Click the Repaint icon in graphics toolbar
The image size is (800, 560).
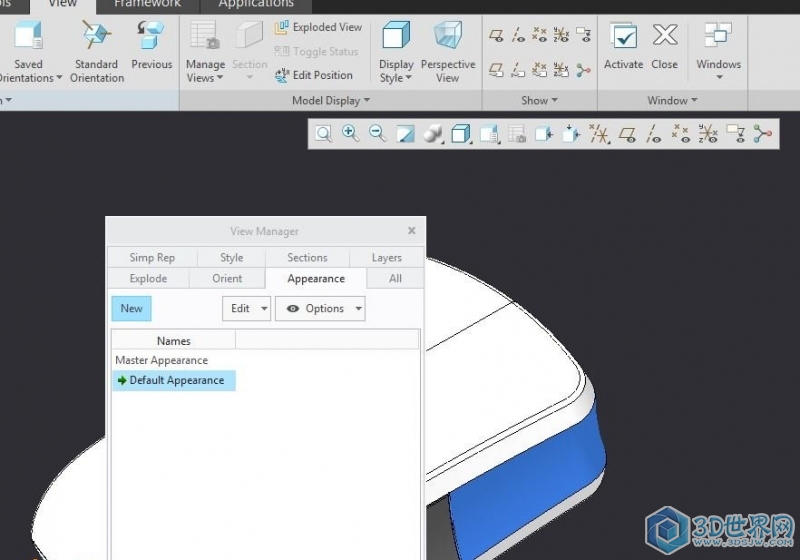[x=405, y=134]
